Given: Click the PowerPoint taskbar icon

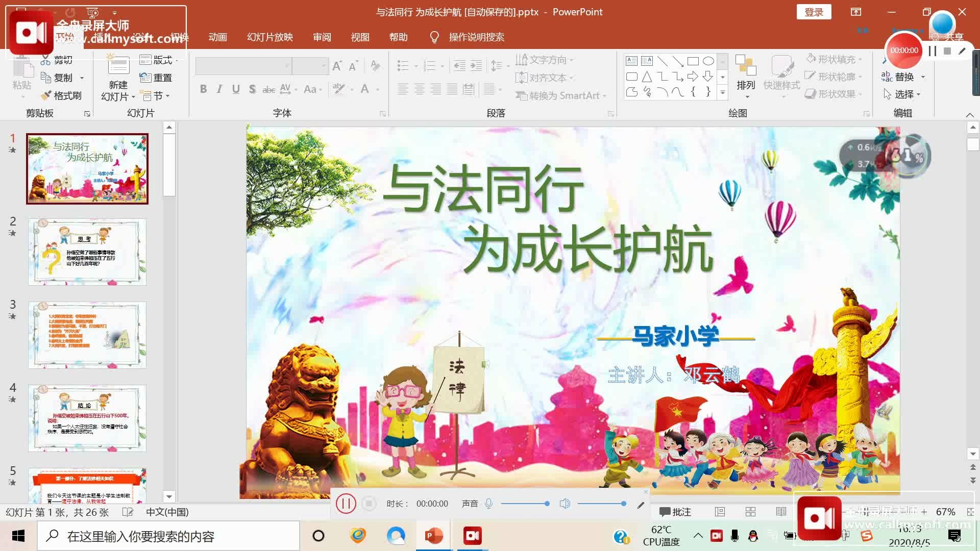Looking at the screenshot, I should [434, 536].
